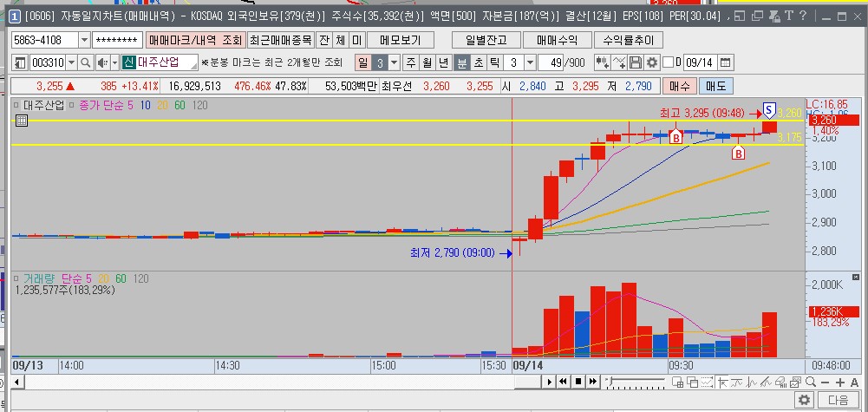Click the red 매수 buy button
The width and height of the screenshot is (868, 412).
point(679,86)
